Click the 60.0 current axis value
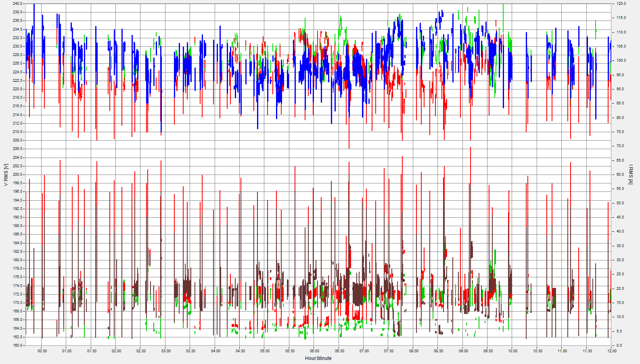The height and width of the screenshot is (364, 640). tap(621, 175)
